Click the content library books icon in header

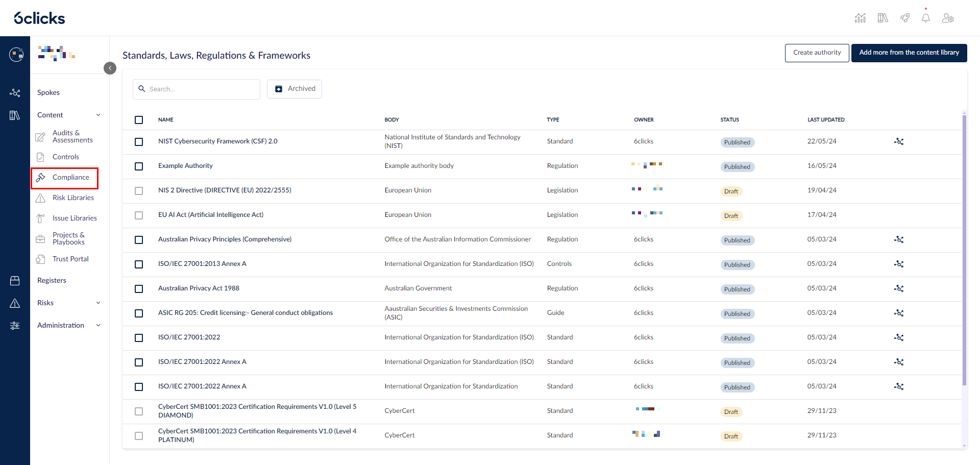883,18
